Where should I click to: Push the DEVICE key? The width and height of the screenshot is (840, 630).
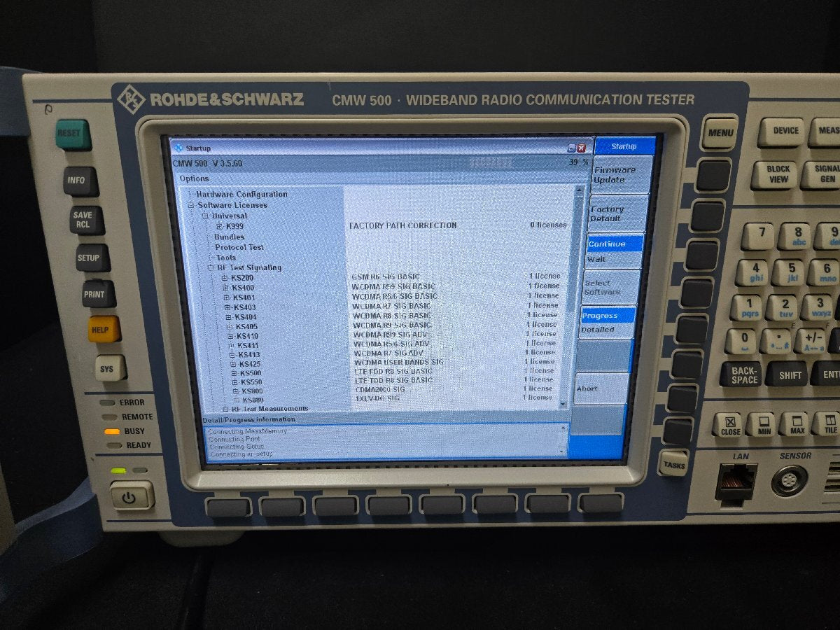pos(781,131)
